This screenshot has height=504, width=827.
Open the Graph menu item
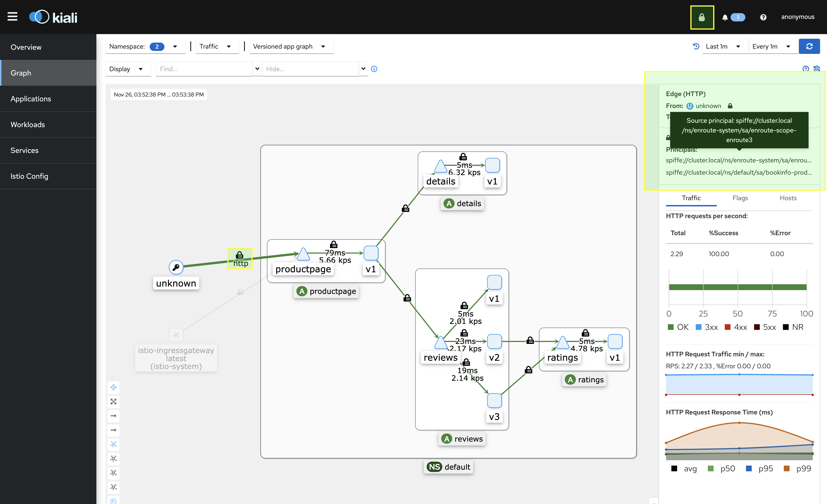click(x=21, y=73)
